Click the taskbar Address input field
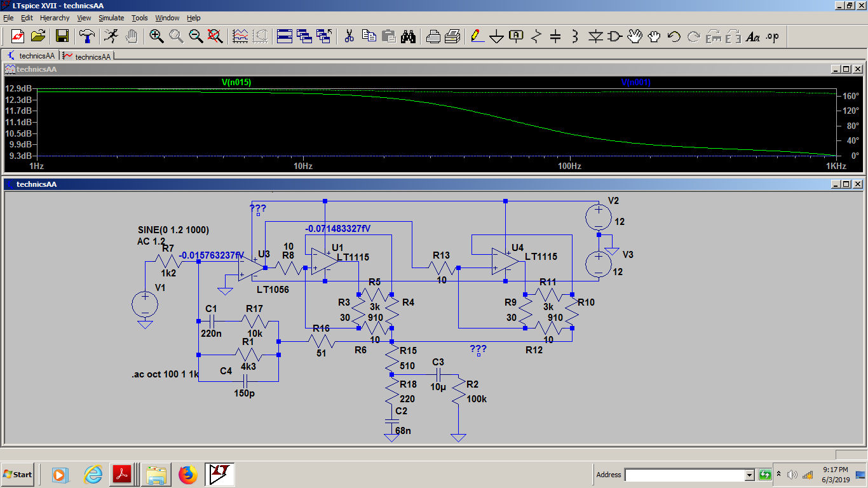 tap(684, 475)
